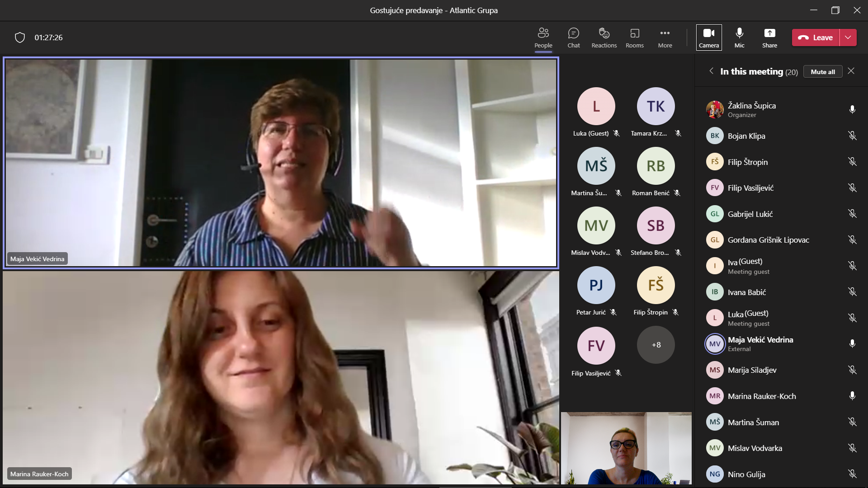Expand the Leave options dropdown arrow
The width and height of the screenshot is (868, 488).
(x=848, y=38)
